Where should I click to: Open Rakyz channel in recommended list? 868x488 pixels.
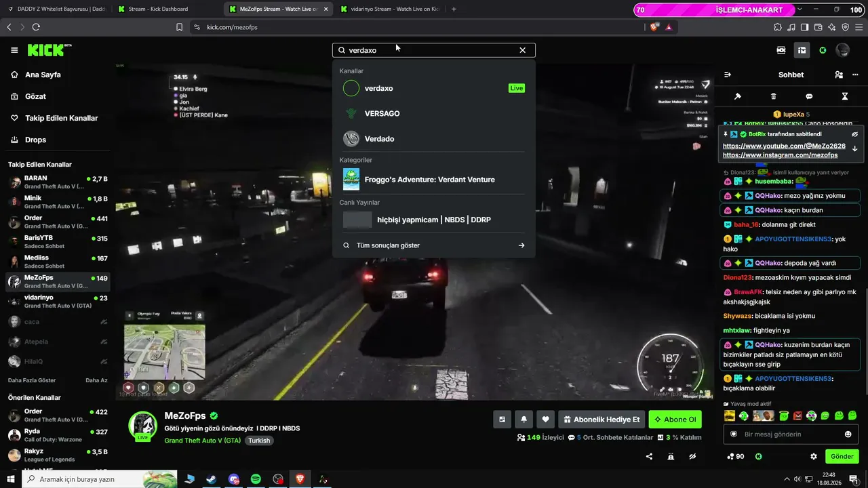click(x=58, y=455)
